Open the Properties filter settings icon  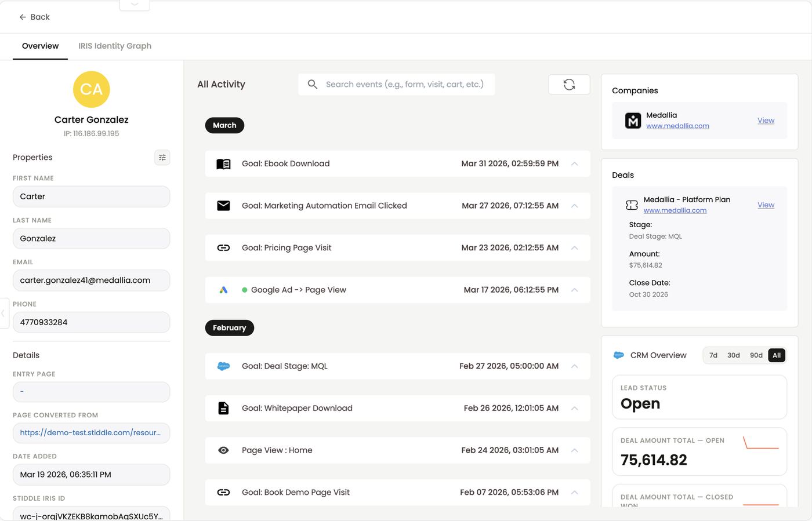(x=162, y=157)
